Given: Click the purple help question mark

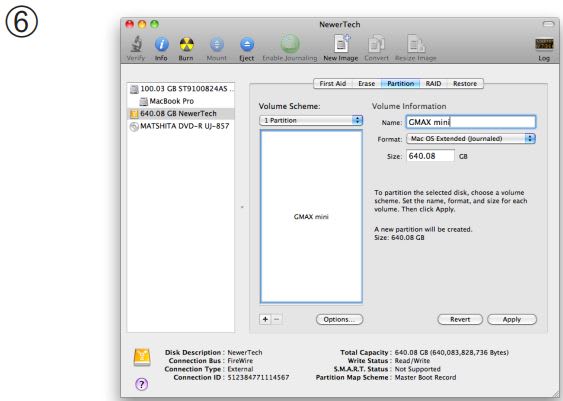Looking at the screenshot, I should (x=141, y=384).
